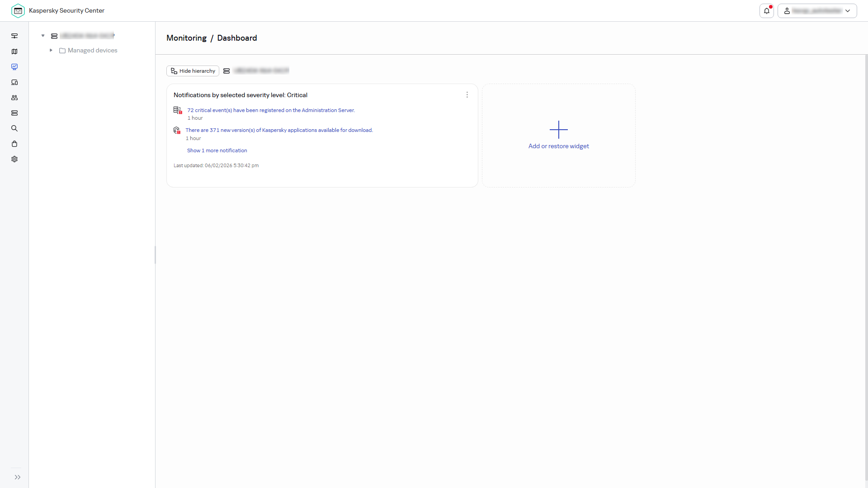Viewport: 868px width, 488px height.
Task: Click the Kaspersky Security Center logo
Action: (x=18, y=10)
